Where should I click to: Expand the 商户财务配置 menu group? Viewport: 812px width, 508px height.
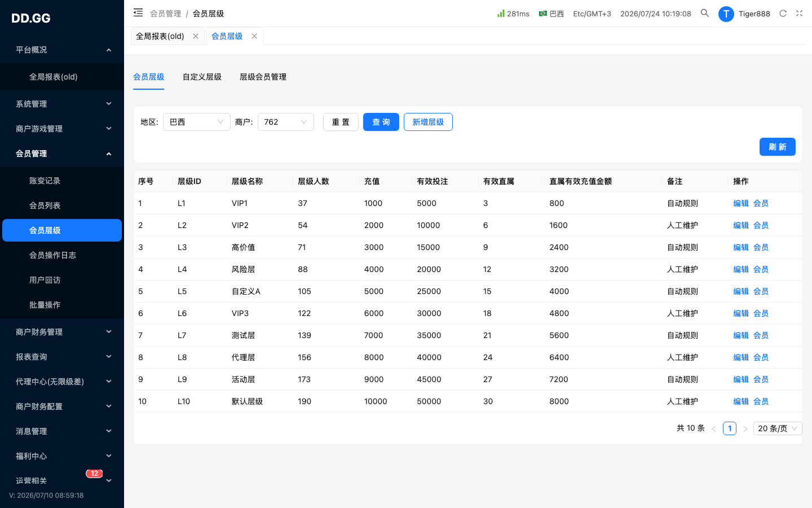[62, 406]
